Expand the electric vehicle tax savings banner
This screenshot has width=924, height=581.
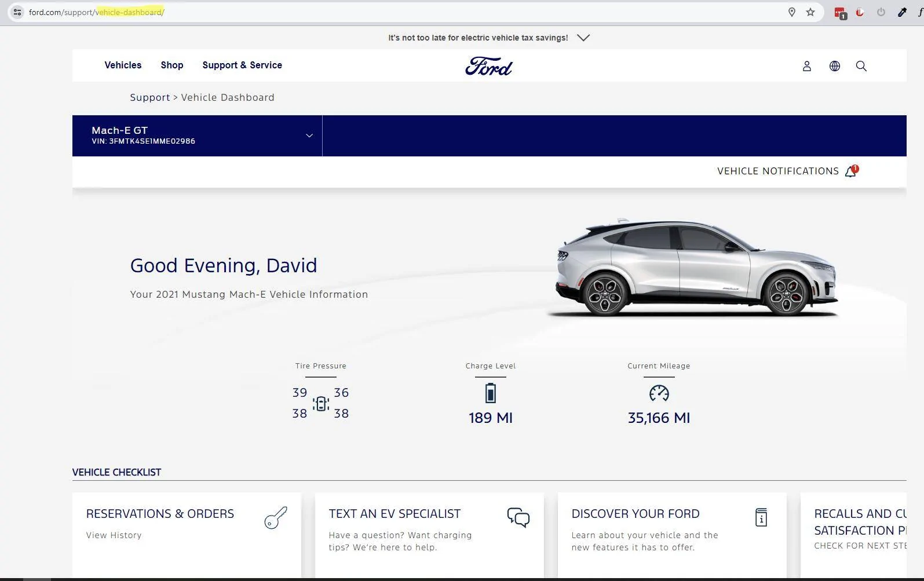[x=583, y=38]
